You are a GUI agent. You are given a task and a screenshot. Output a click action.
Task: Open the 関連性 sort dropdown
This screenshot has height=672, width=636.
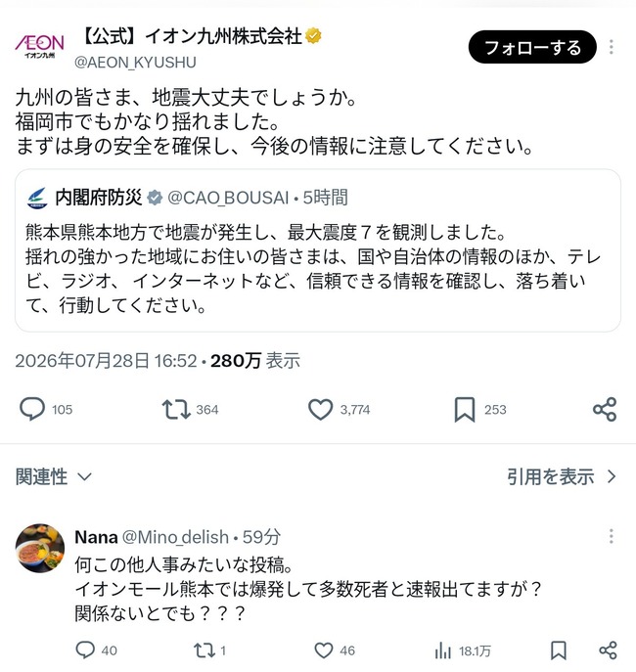point(54,476)
